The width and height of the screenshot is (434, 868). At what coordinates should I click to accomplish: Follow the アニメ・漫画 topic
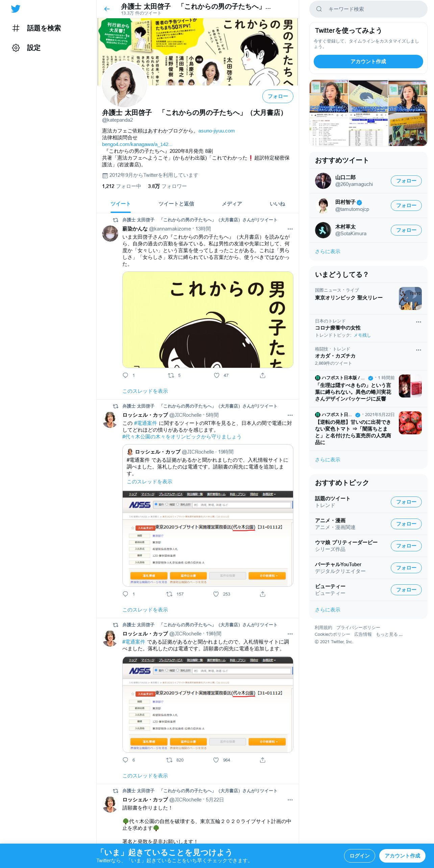point(406,524)
